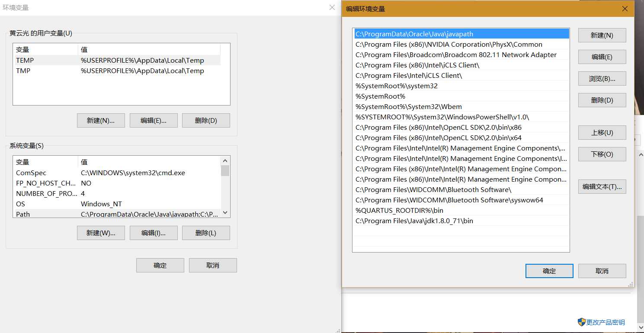Select the TMP user variable row
The width and height of the screenshot is (644, 333).
tap(117, 71)
